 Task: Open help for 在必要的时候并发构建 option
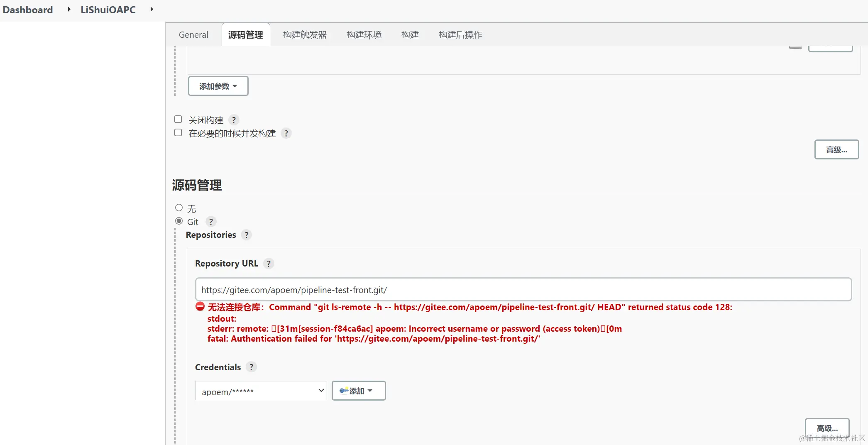click(x=286, y=133)
